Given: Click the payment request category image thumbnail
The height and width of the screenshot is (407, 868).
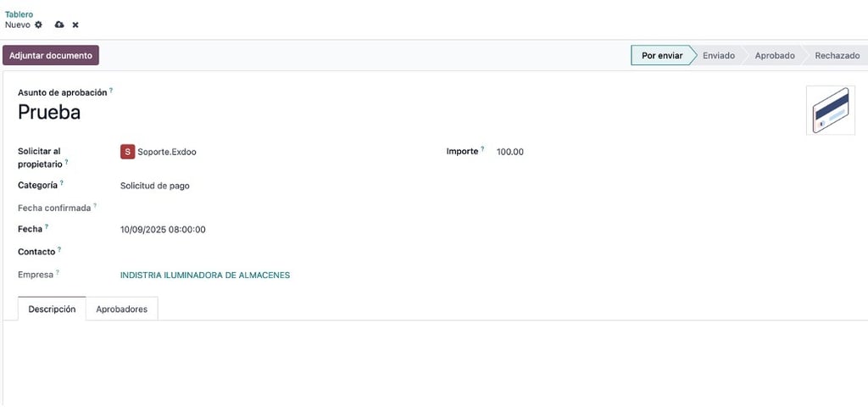Looking at the screenshot, I should tap(831, 110).
